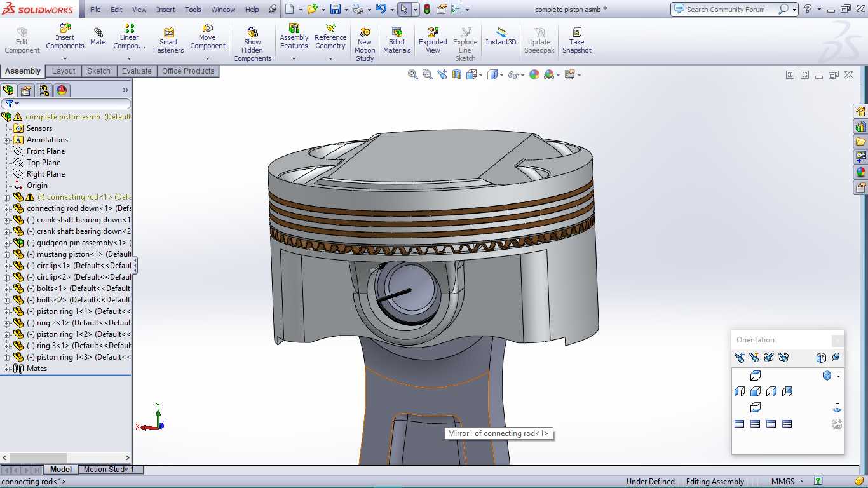Click the Zoom to Fit magnifier icon
The image size is (868, 488).
click(412, 74)
